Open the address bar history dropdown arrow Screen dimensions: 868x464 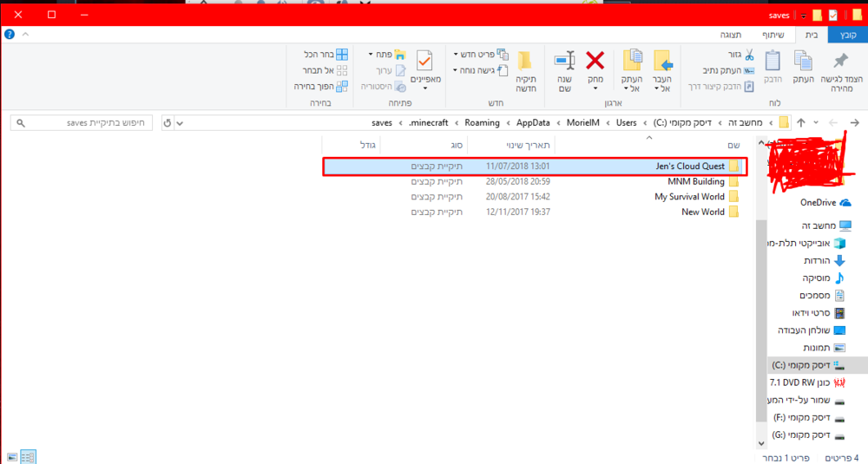180,122
